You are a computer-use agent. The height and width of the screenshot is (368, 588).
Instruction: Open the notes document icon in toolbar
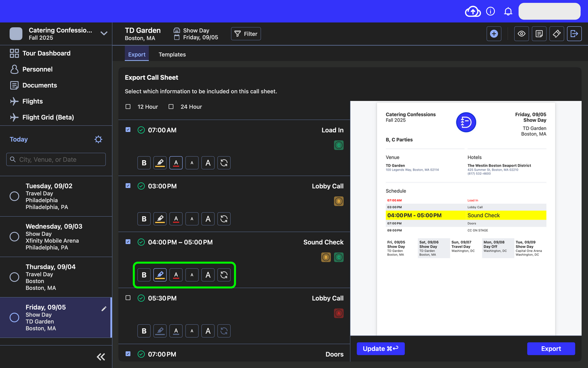539,34
